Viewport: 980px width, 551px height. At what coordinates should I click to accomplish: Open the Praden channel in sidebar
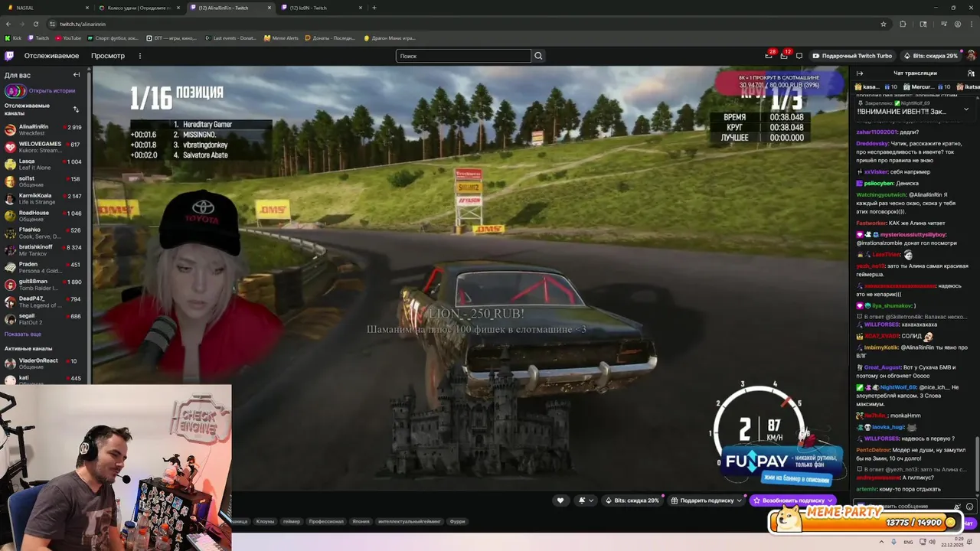pyautogui.click(x=45, y=268)
